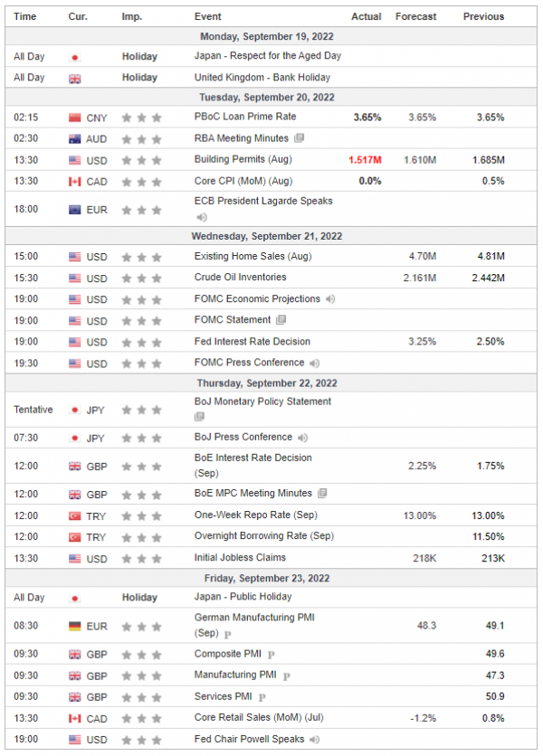Open report icon next to BoE MPC Meeting Minutes
Image resolution: width=543 pixels, height=756 pixels.
coord(322,493)
